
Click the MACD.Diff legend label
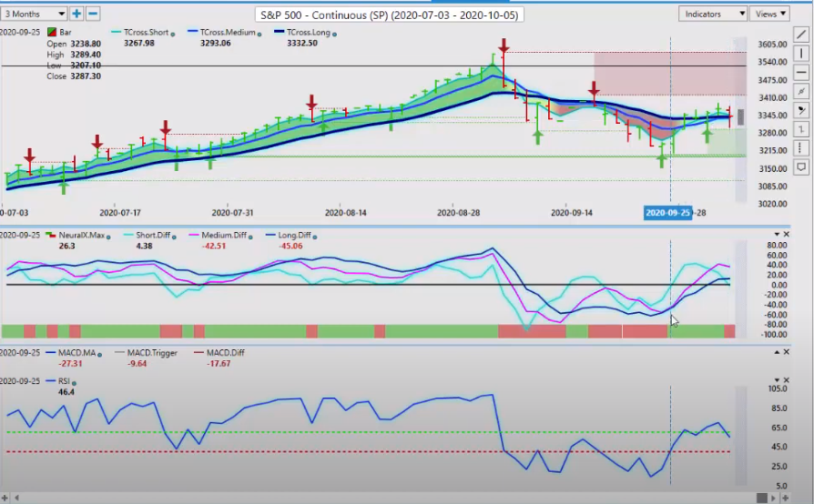(x=225, y=353)
